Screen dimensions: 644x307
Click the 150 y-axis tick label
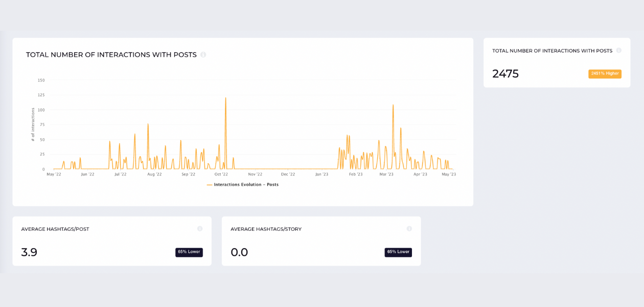pyautogui.click(x=41, y=80)
